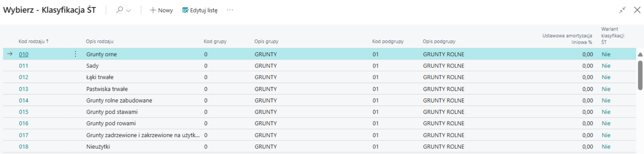Image resolution: width=644 pixels, height=154 pixels.
Task: Sort by the Kod rodzaju column header
Action: [x=32, y=41]
